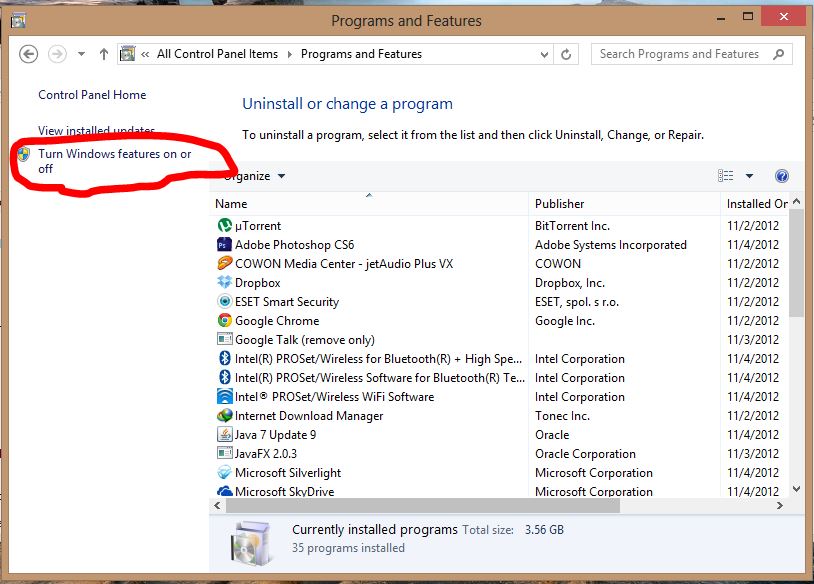Open help with the blue question mark icon

click(x=781, y=176)
